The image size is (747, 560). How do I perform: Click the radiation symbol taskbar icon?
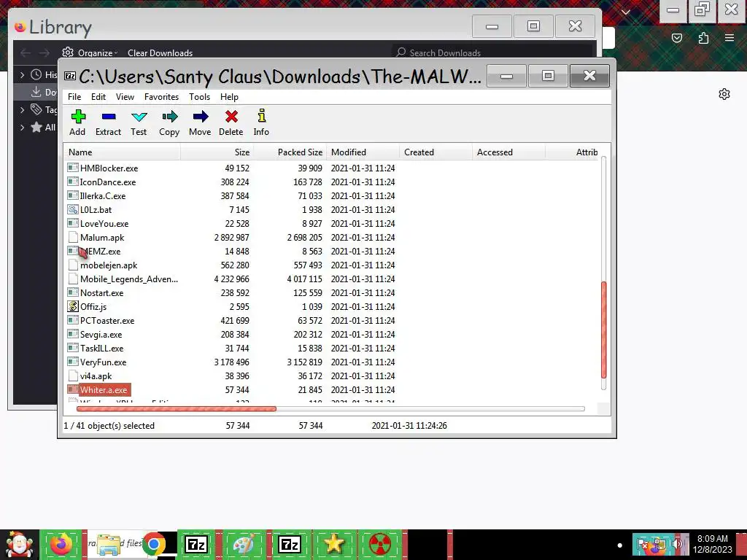pos(380,544)
